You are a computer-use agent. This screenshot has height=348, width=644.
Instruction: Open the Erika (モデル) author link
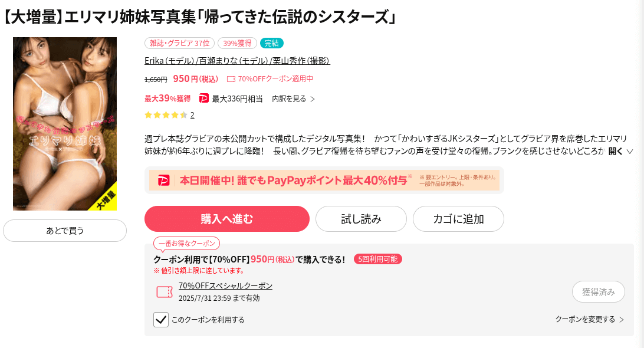[x=169, y=61]
